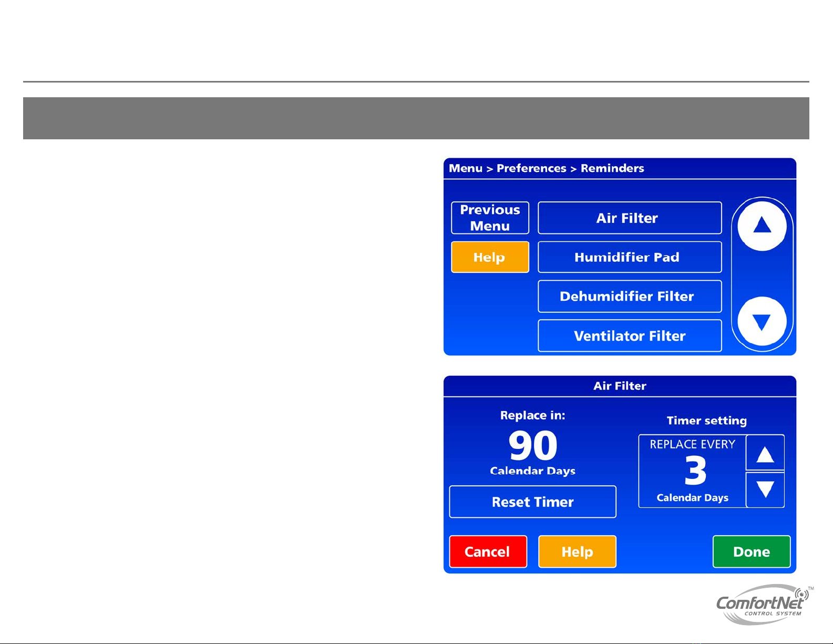Click the ComfortNet Control System logo
This screenshot has height=644, width=833.
763,605
